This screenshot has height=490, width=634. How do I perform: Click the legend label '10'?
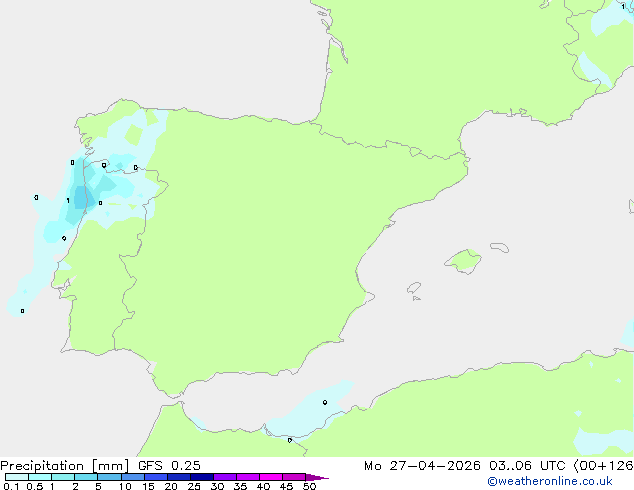(125, 486)
